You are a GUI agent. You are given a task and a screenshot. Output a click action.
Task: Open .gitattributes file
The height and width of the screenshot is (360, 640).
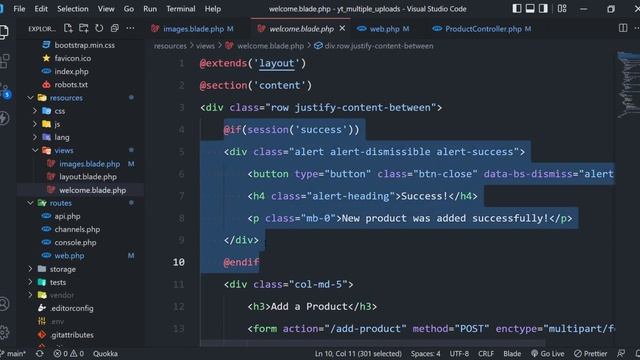[x=72, y=335]
